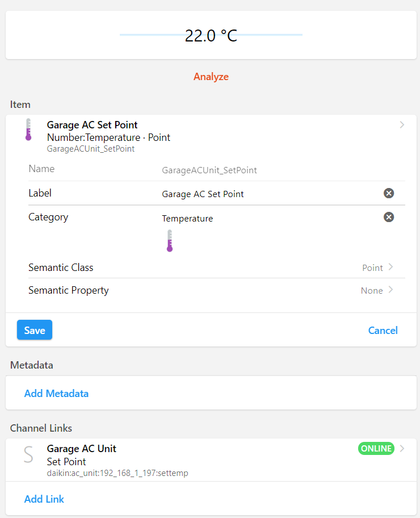Click Add Link under Channel Links

(44, 499)
